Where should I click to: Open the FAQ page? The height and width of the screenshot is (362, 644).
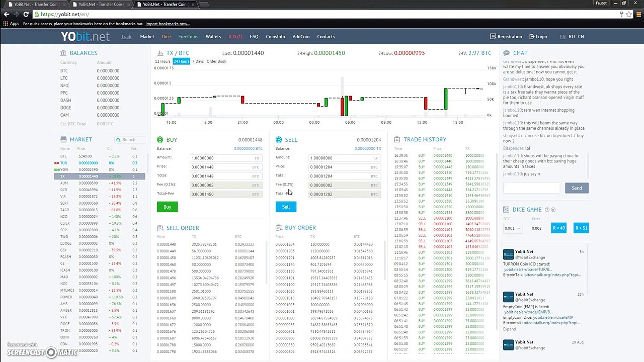tap(254, 36)
